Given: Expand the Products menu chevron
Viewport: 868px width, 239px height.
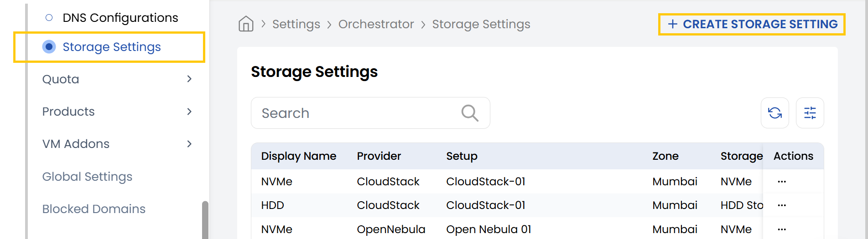Looking at the screenshot, I should tap(189, 112).
